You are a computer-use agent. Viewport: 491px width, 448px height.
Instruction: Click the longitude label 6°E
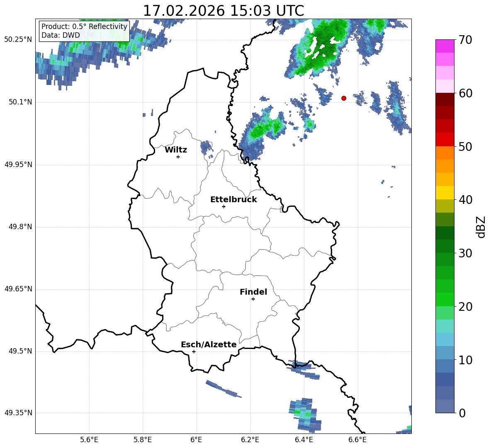196,440
